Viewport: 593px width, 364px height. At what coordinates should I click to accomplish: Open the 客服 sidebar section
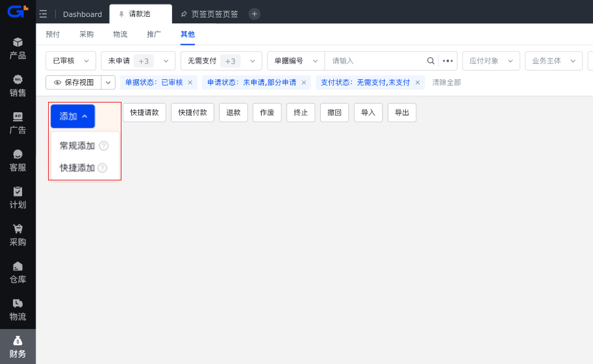[18, 160]
